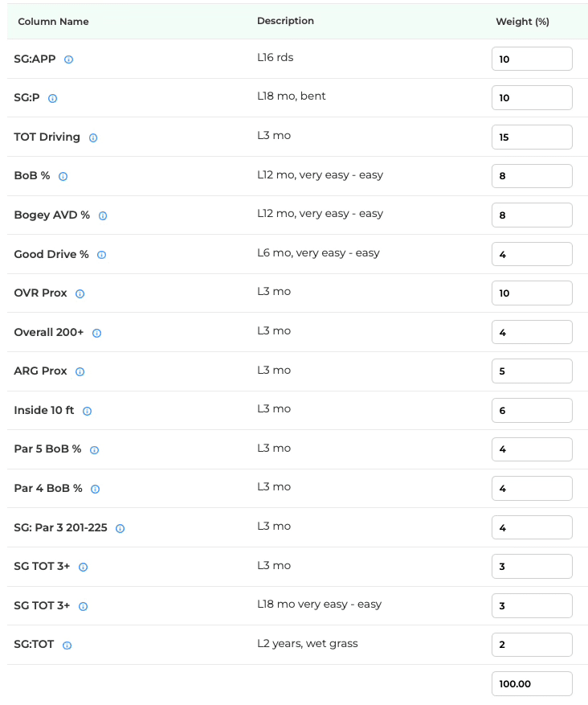Image resolution: width=588 pixels, height=705 pixels.
Task: Select the OVR Prox weight input box
Action: coord(532,293)
